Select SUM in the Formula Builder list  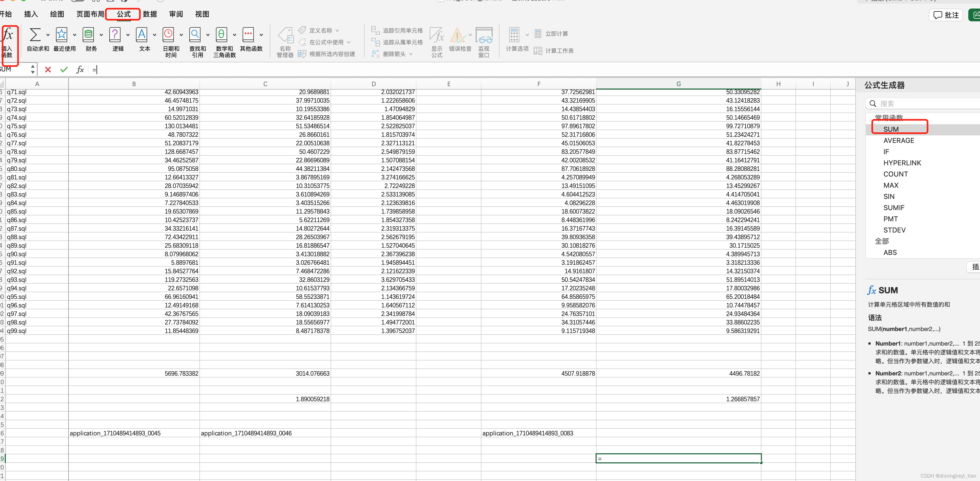(891, 129)
